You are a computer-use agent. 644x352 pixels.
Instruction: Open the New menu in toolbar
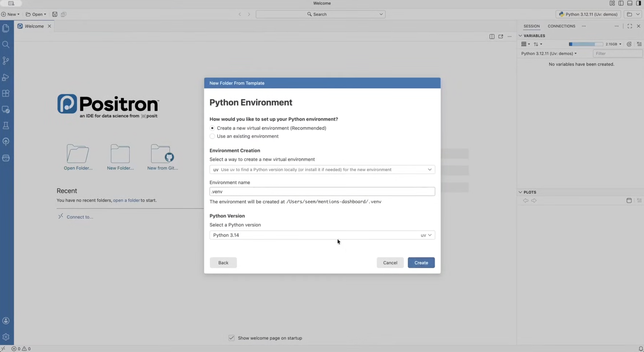[10, 14]
